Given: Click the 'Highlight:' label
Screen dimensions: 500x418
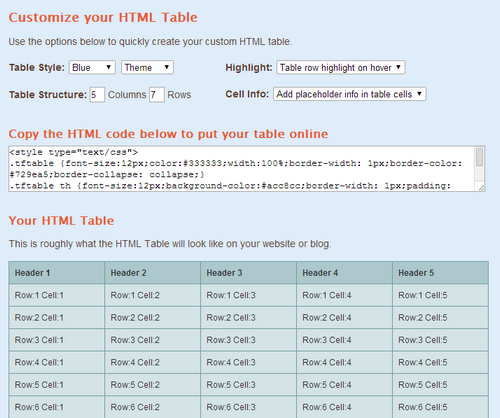Looking at the screenshot, I should click(x=249, y=67).
